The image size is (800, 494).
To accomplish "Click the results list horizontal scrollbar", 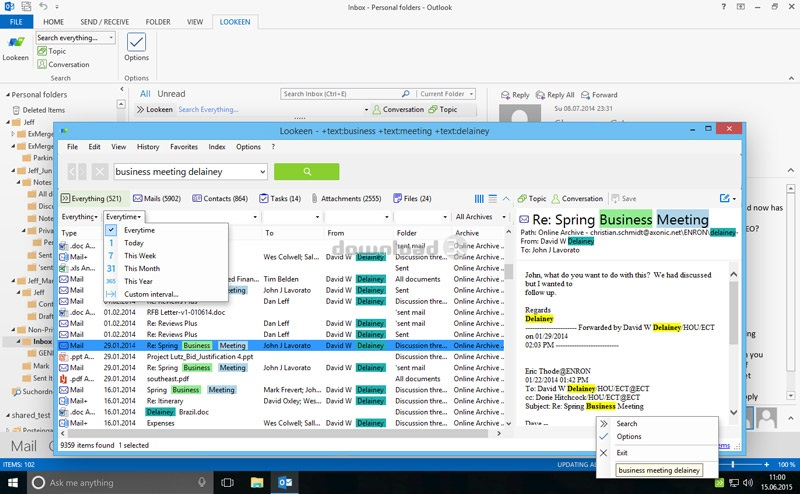I will pos(280,433).
